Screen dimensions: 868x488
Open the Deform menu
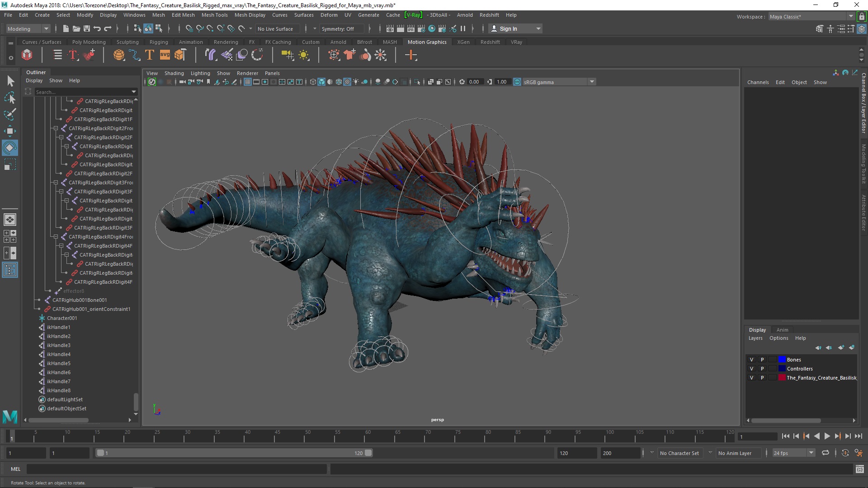tap(329, 15)
